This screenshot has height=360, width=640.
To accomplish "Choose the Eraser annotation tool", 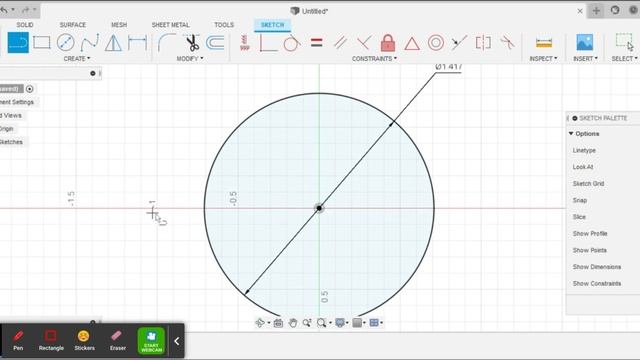I will click(x=118, y=341).
